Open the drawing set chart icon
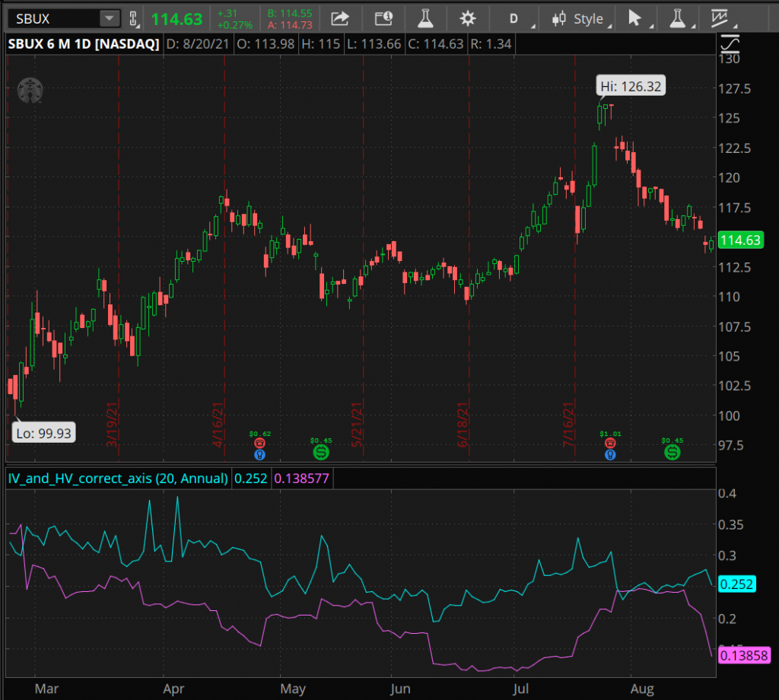Screen dimensions: 779x700 pos(720,19)
